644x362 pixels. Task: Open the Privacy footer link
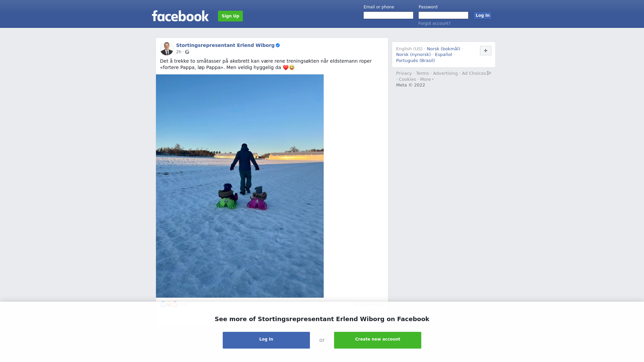click(404, 73)
